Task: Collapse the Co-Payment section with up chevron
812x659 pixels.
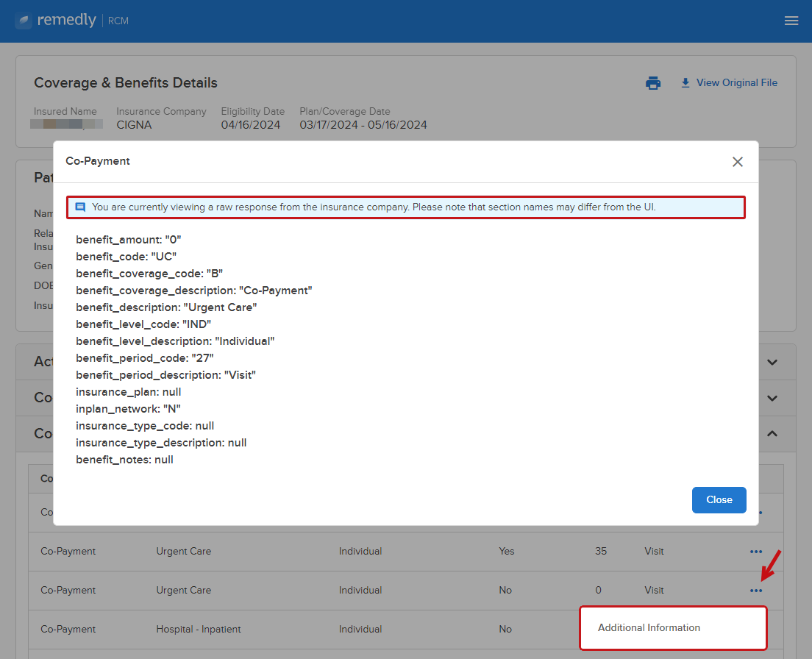Action: pos(772,434)
